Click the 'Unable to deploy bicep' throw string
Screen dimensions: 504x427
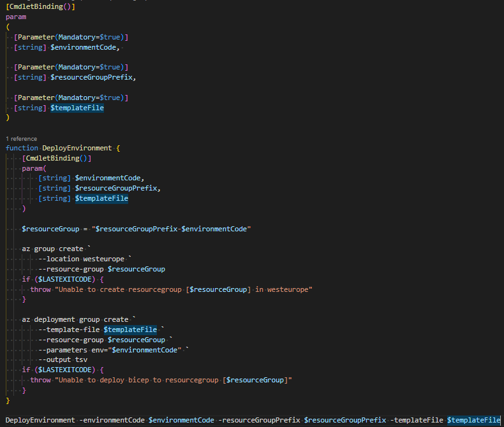(174, 380)
